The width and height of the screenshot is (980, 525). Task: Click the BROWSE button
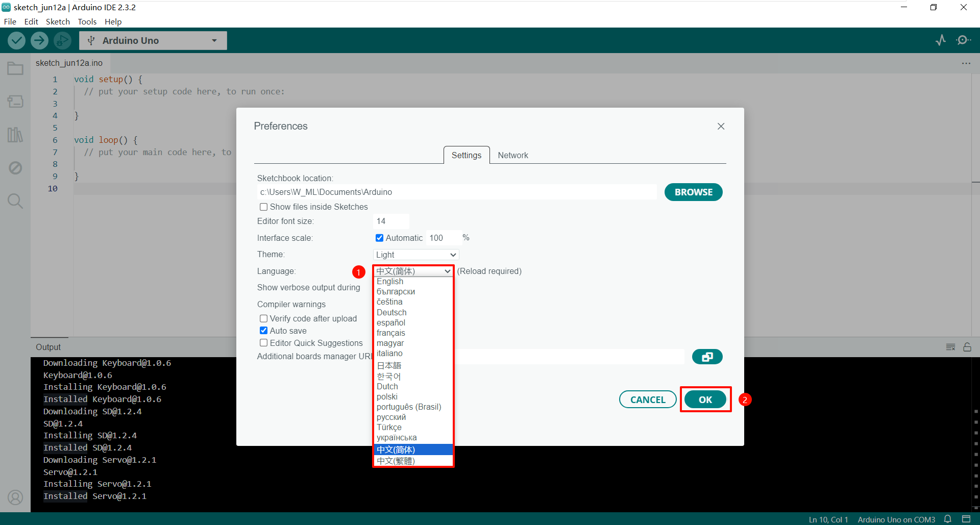(693, 192)
